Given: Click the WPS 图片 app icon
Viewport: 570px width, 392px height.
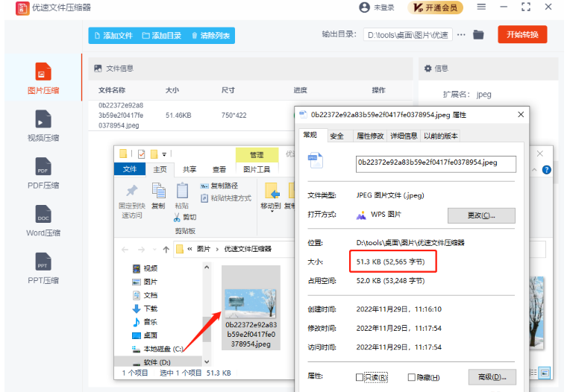Looking at the screenshot, I should pos(361,215).
